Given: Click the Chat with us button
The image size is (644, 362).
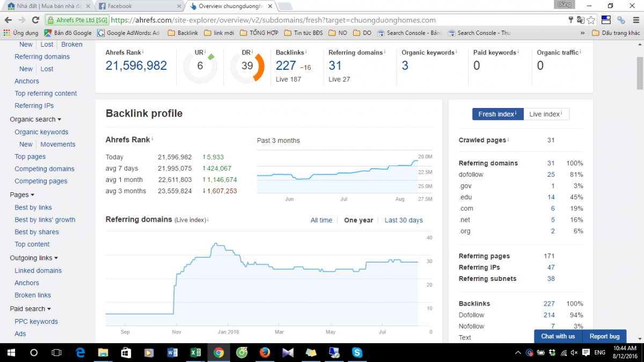Looking at the screenshot, I should pyautogui.click(x=558, y=336).
